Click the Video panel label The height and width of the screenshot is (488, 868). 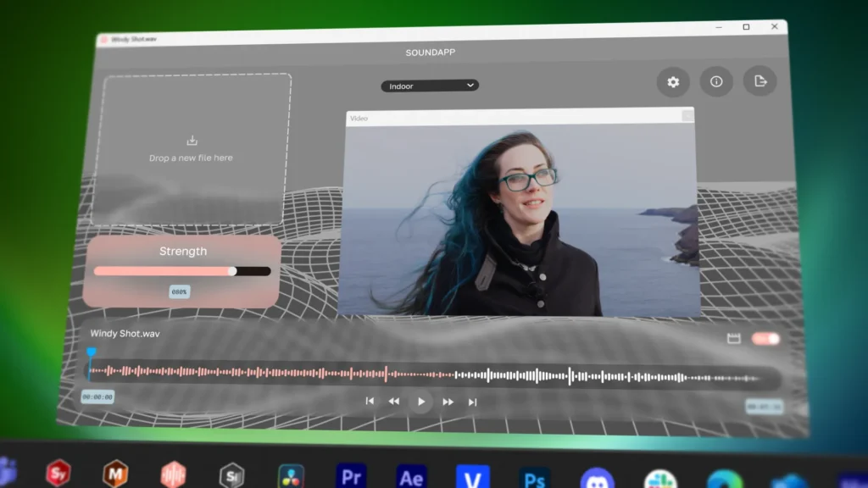(x=359, y=118)
